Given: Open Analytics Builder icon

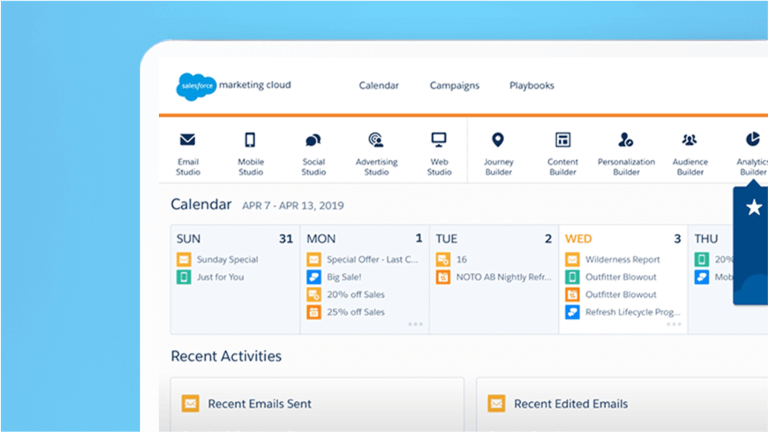Looking at the screenshot, I should point(752,141).
